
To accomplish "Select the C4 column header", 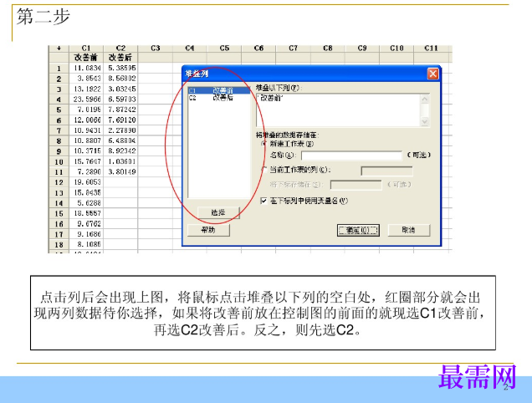I will point(190,48).
